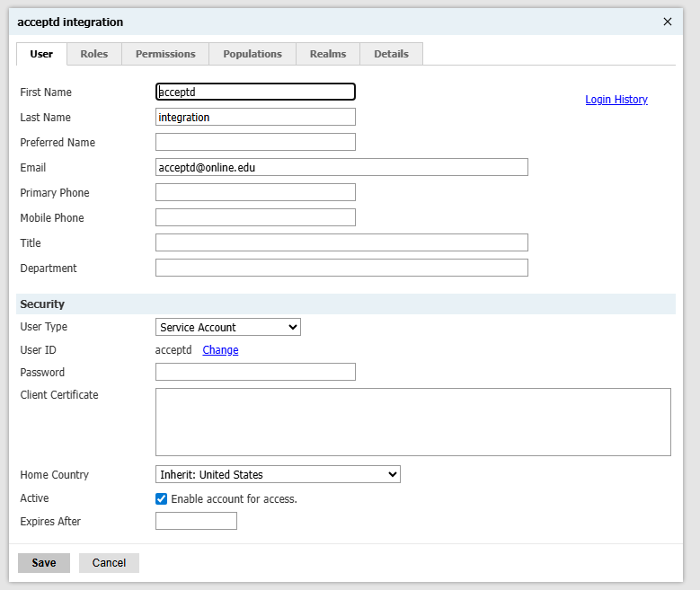Focus the Primary Phone field
700x590 pixels.
tap(255, 192)
